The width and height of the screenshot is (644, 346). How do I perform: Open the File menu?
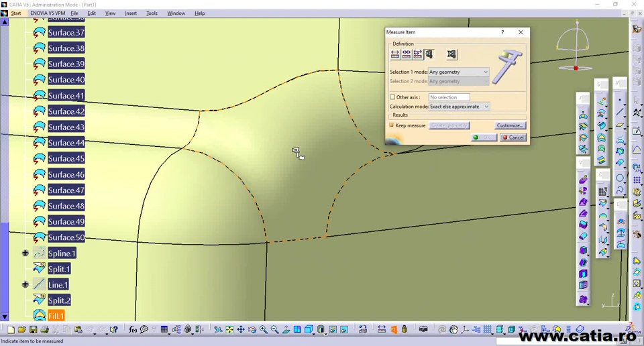74,13
